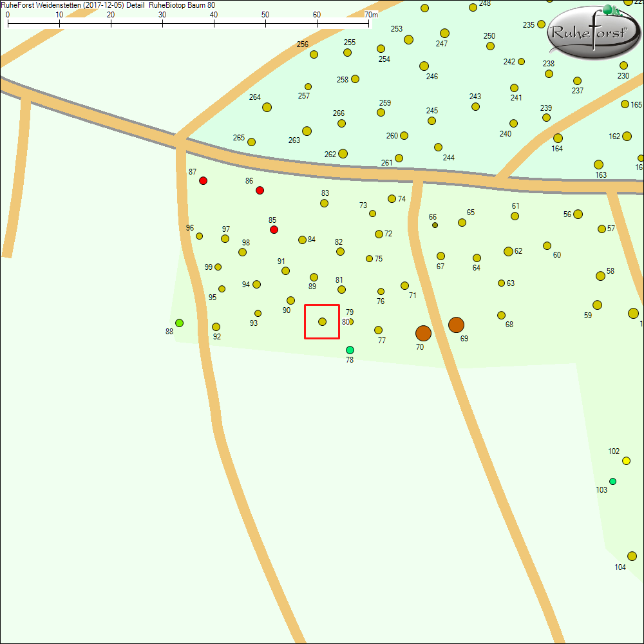Choose tree marker 262
This screenshot has width=644, height=644.
pos(343,153)
